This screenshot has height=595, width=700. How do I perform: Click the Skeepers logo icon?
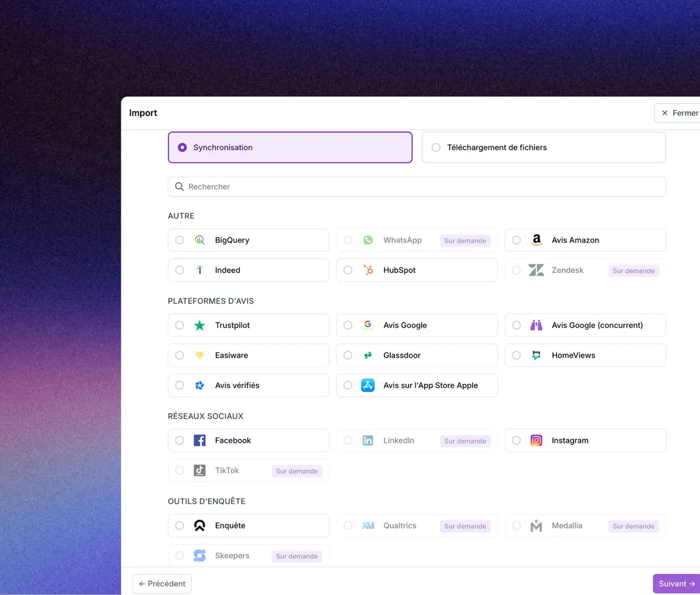tap(199, 555)
